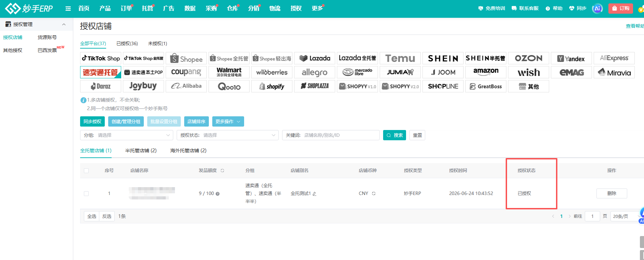Select the wildberries platform logo
The image size is (644, 260).
point(272,72)
